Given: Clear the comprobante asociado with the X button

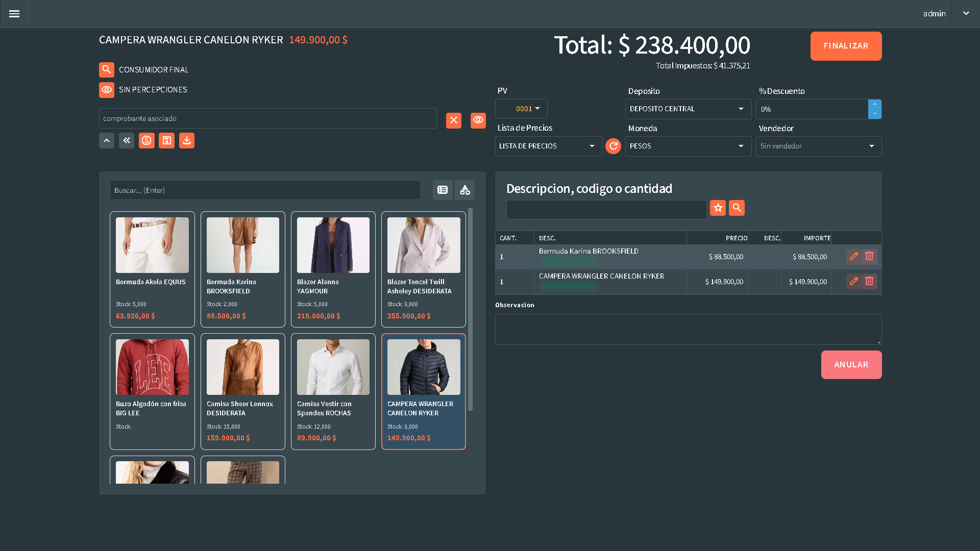Looking at the screenshot, I should pyautogui.click(x=453, y=120).
